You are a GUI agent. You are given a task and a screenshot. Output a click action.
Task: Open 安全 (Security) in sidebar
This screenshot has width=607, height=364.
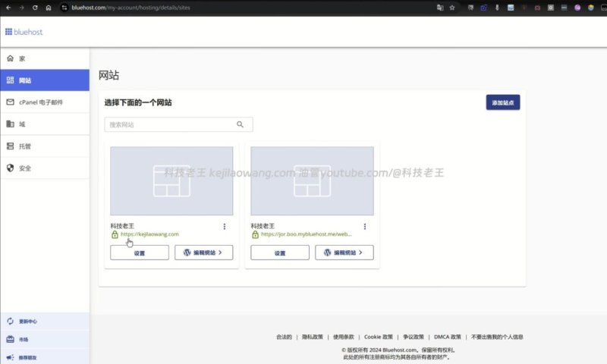[45, 168]
